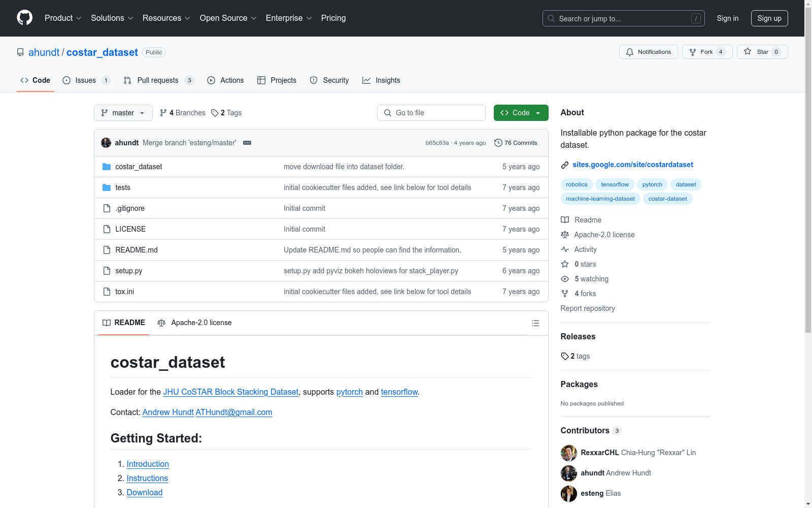Screen dimensions: 812x508
Task: Switch to the Issues tab
Action: click(86, 80)
